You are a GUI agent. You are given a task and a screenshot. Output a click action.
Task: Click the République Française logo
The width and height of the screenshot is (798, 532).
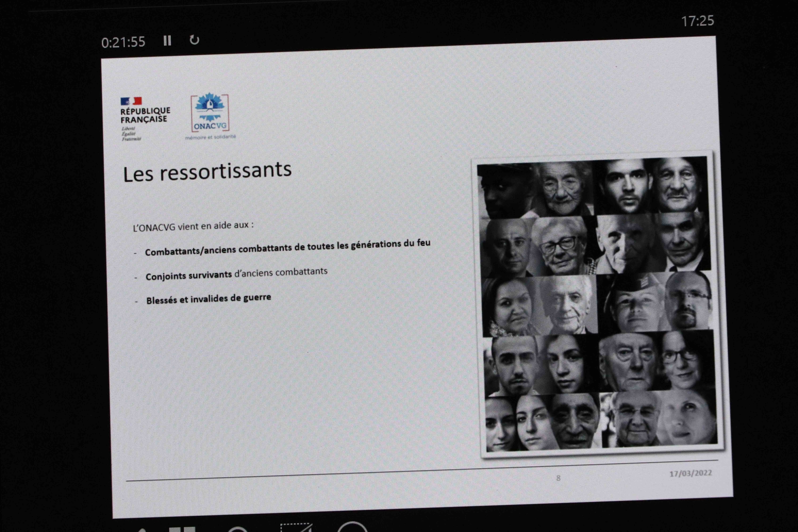click(145, 119)
